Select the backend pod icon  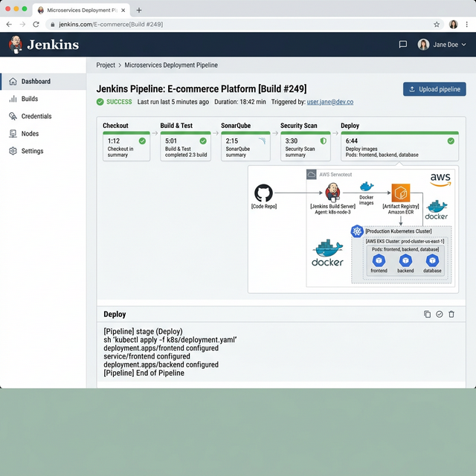click(x=405, y=261)
